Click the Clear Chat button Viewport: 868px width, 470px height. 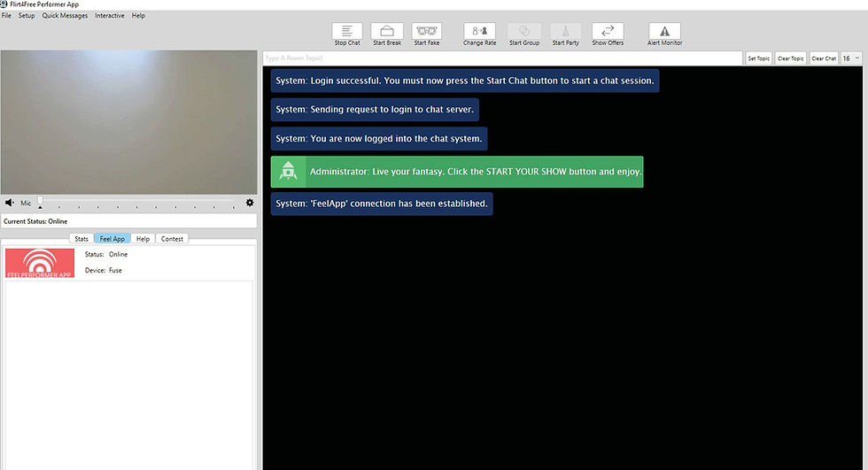pyautogui.click(x=824, y=58)
